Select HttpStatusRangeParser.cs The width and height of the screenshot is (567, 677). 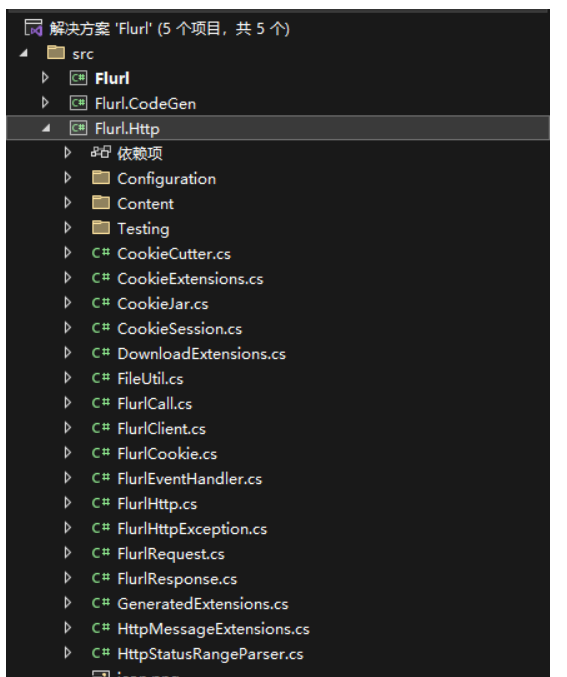(210, 654)
